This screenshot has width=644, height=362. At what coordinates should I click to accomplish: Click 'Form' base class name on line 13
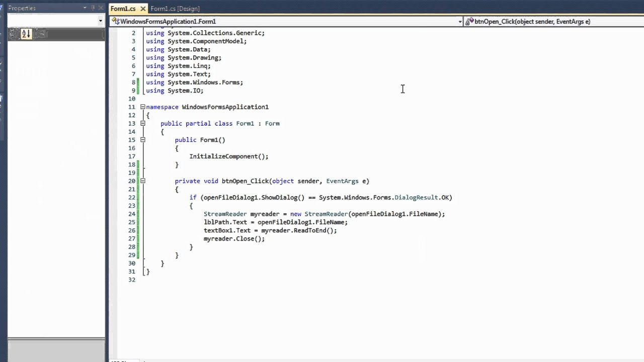pos(272,123)
